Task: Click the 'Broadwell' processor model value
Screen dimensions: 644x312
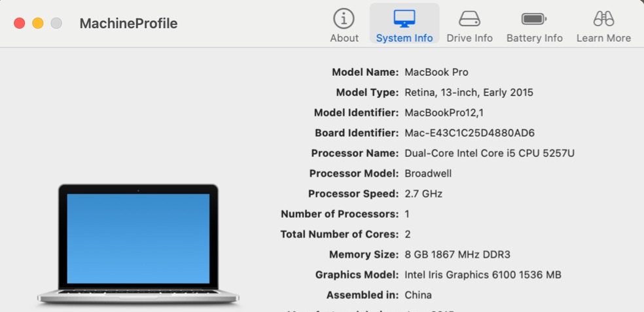Action: click(x=428, y=173)
